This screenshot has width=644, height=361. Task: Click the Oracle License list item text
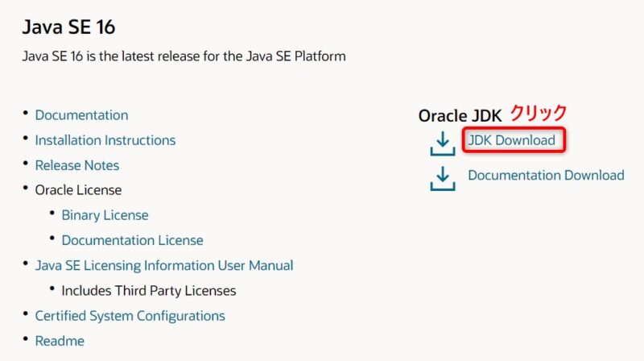78,190
